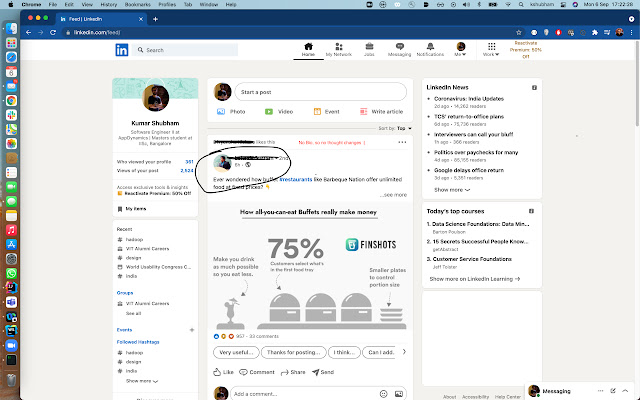
Task: Open Data Science Foundations course
Action: (x=478, y=224)
